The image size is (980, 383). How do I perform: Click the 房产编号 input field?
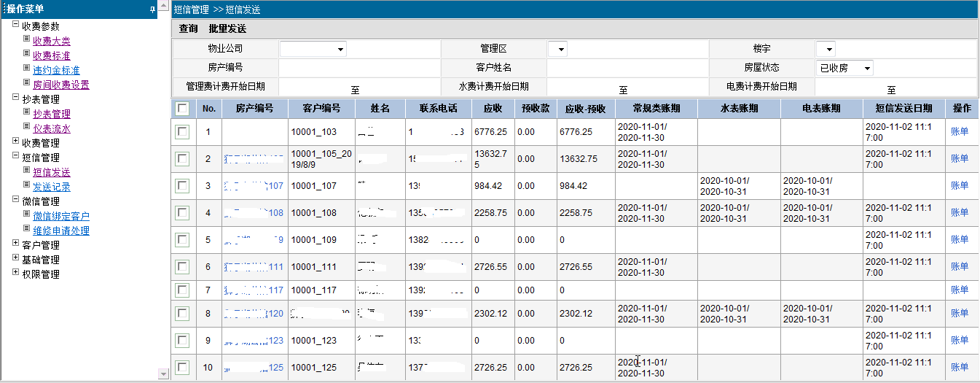pyautogui.click(x=359, y=68)
